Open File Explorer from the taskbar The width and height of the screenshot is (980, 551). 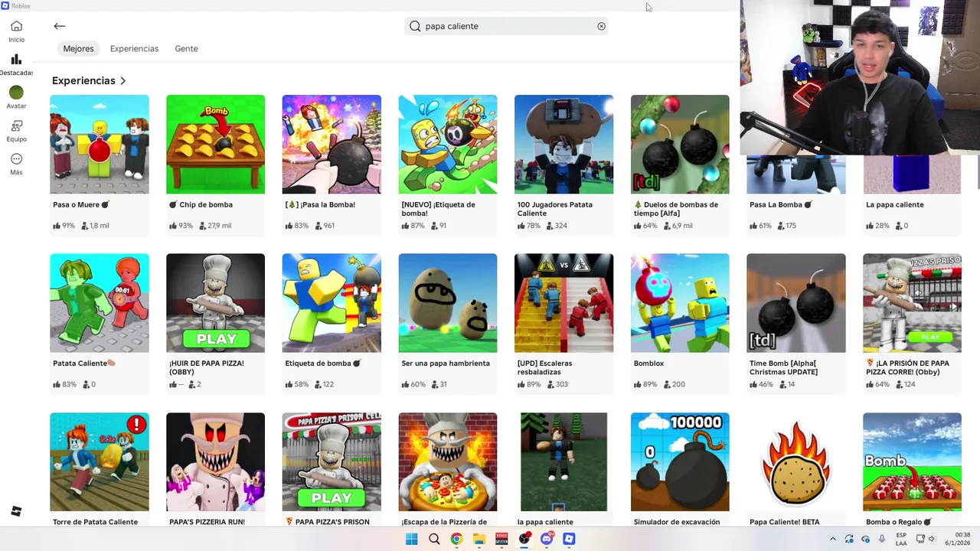coord(479,539)
